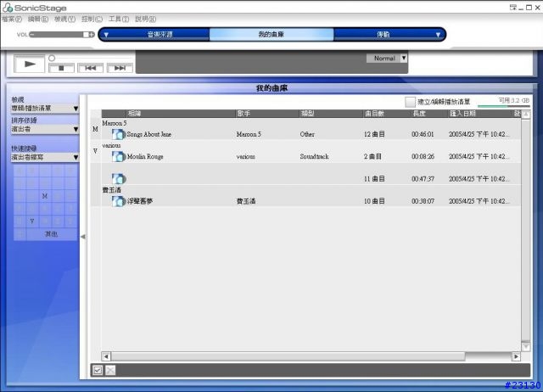The width and height of the screenshot is (543, 392).
Task: Open the 控制(C) menu
Action: point(92,19)
